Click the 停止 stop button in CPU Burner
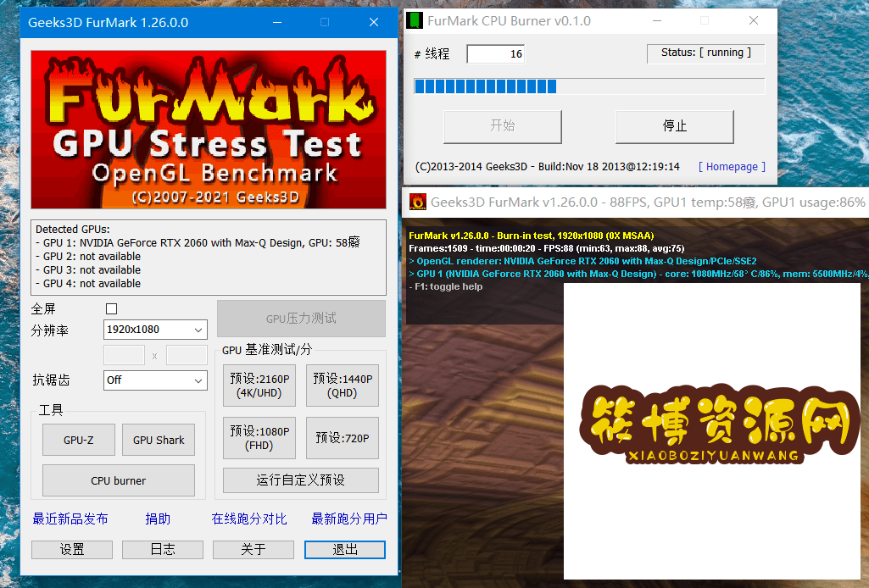 (x=675, y=126)
